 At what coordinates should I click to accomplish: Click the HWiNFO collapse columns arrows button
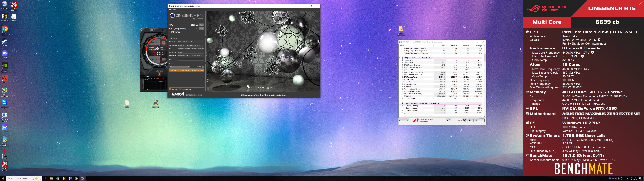pos(407,121)
